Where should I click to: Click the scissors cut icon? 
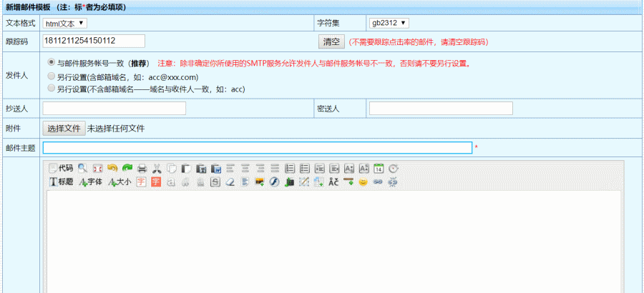[x=157, y=168]
